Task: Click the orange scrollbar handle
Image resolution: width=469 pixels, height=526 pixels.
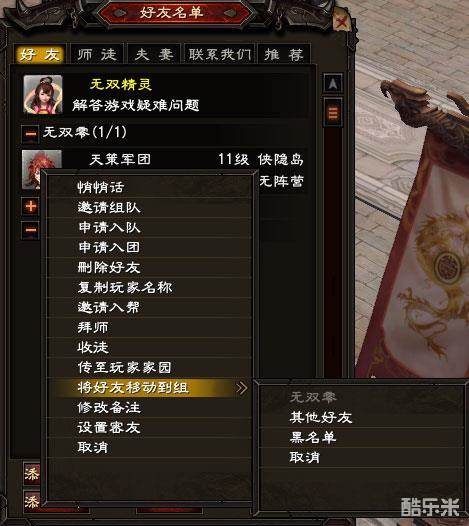Action: (333, 113)
